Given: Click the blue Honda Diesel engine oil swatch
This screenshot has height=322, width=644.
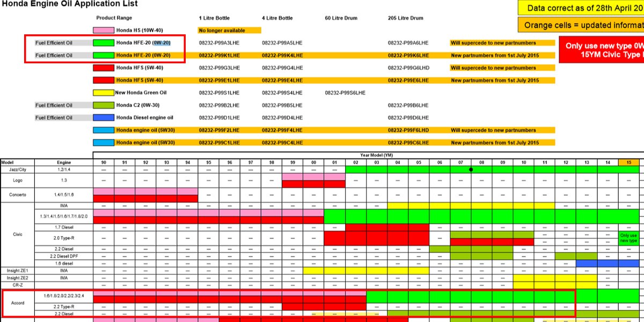Looking at the screenshot, I should coord(103,118).
